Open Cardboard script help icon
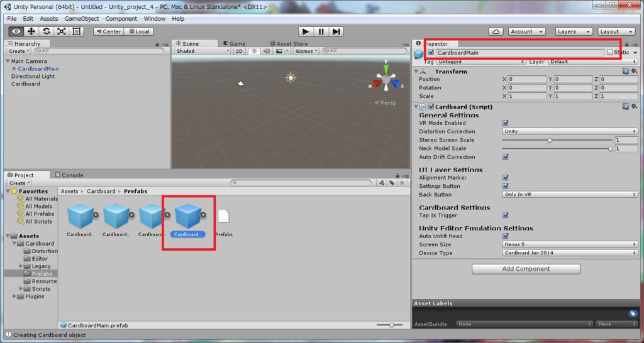The image size is (644, 343). (x=625, y=107)
